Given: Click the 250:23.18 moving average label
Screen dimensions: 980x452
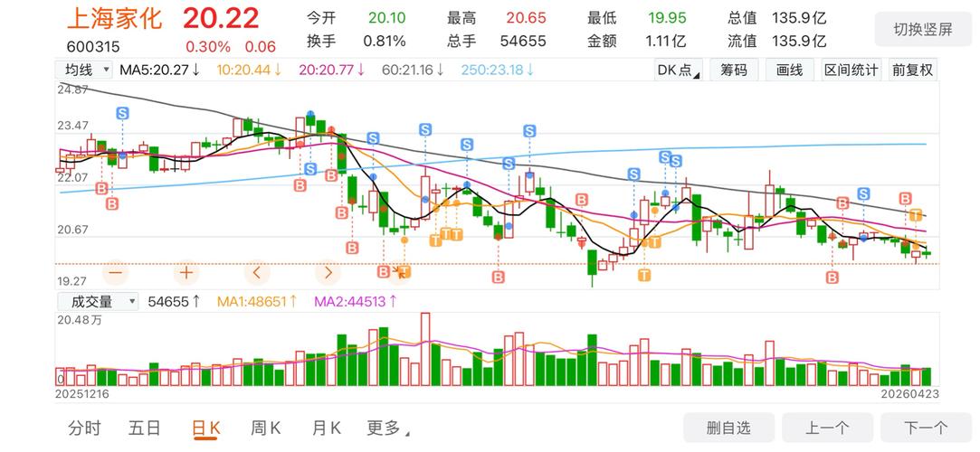Looking at the screenshot, I should [498, 70].
